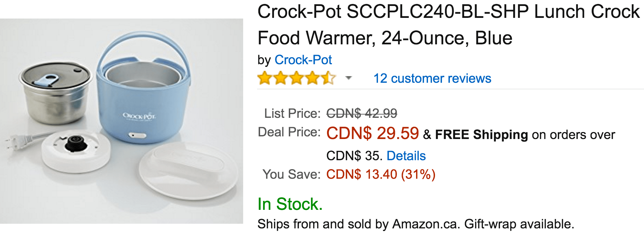Open the Crock-Pot brand link
Image resolution: width=644 pixels, height=235 pixels.
pyautogui.click(x=303, y=60)
